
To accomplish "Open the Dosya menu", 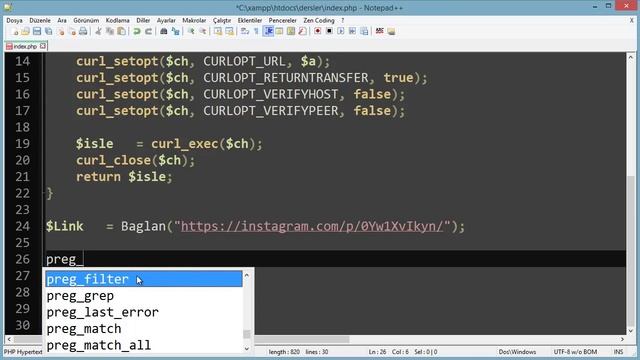I will coord(14,20).
